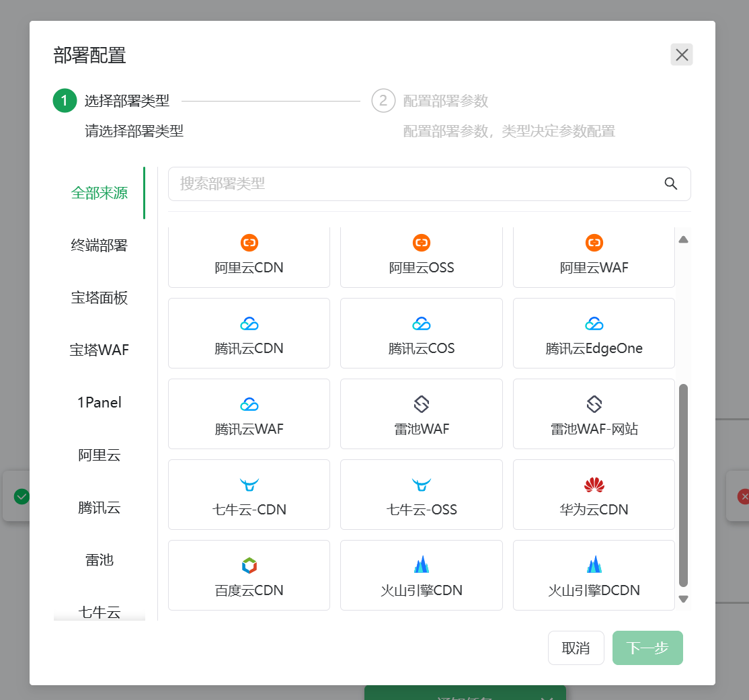
Task: Click the vertical scrollbar thumb
Action: (684, 485)
